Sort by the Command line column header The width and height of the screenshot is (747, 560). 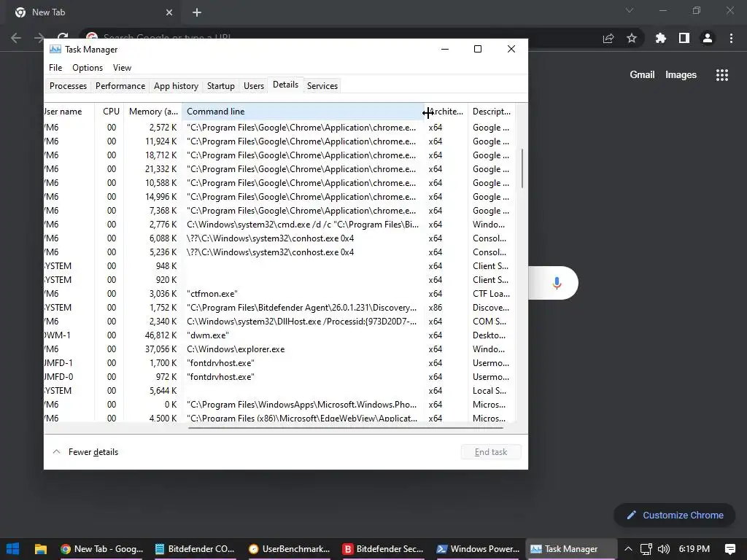[x=303, y=112]
